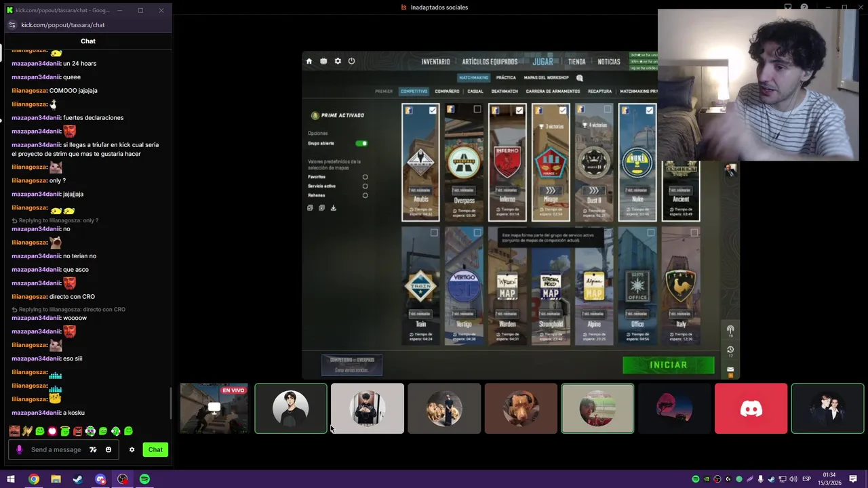Screen dimensions: 868x488
Task: Open Spotify from the taskbar
Action: pos(144,479)
